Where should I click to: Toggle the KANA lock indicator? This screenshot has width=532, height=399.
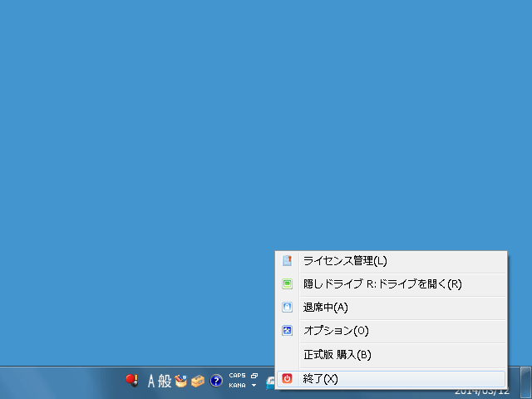(x=237, y=386)
